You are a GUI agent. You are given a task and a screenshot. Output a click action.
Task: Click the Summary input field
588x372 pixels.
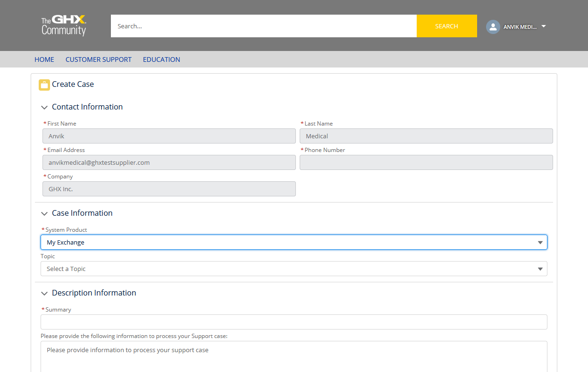[294, 322]
